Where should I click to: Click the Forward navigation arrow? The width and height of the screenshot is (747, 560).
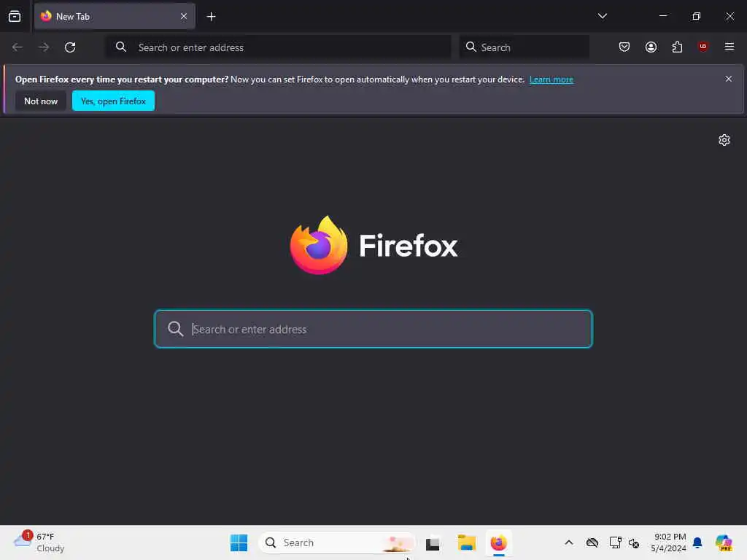[x=44, y=47]
